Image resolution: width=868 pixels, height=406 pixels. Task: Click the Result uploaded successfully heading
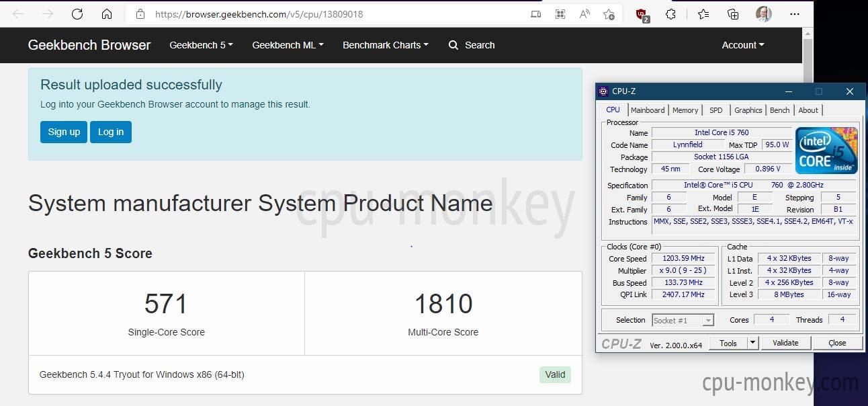[x=131, y=85]
